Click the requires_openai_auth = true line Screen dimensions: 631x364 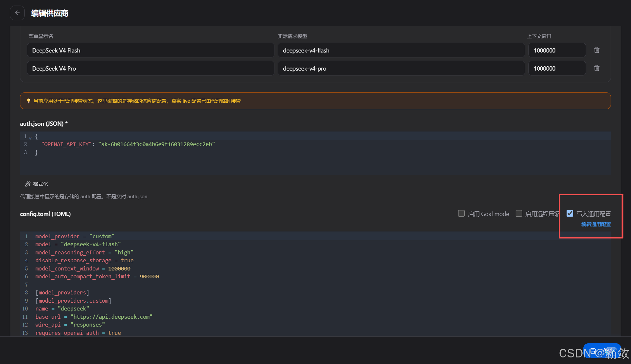click(x=78, y=333)
